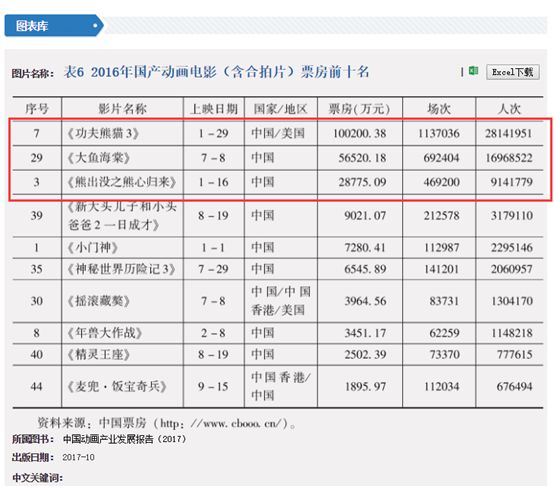Click the Excel下载 button

pos(513,72)
